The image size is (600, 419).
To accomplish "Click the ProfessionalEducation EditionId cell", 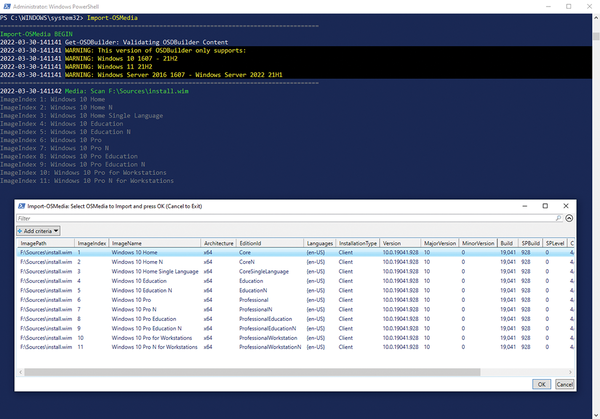I will 266,319.
